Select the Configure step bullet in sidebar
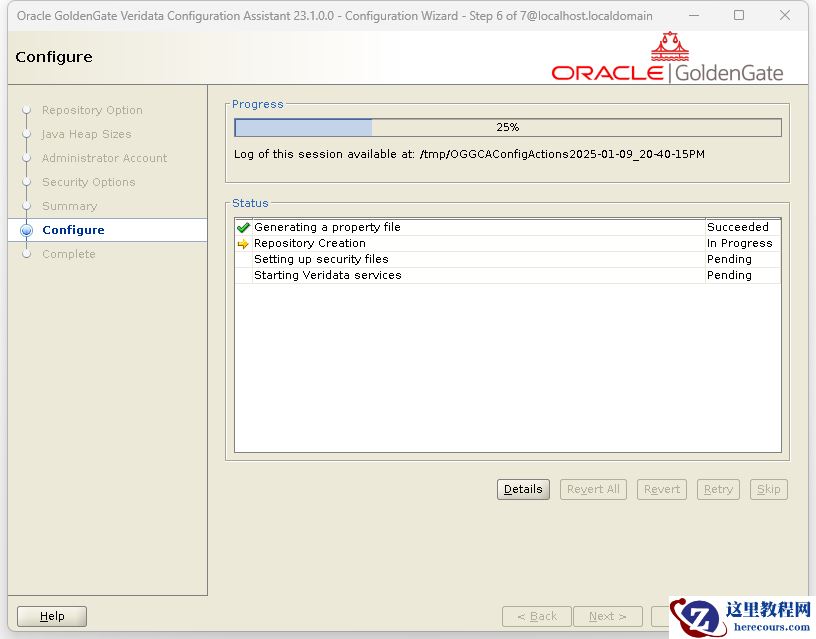This screenshot has height=639, width=816. tap(27, 230)
